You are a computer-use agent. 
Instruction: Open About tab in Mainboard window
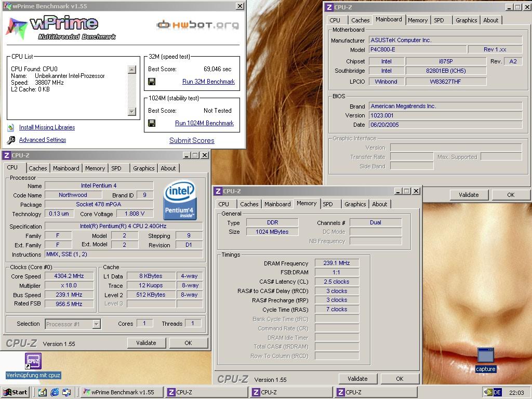tap(490, 20)
